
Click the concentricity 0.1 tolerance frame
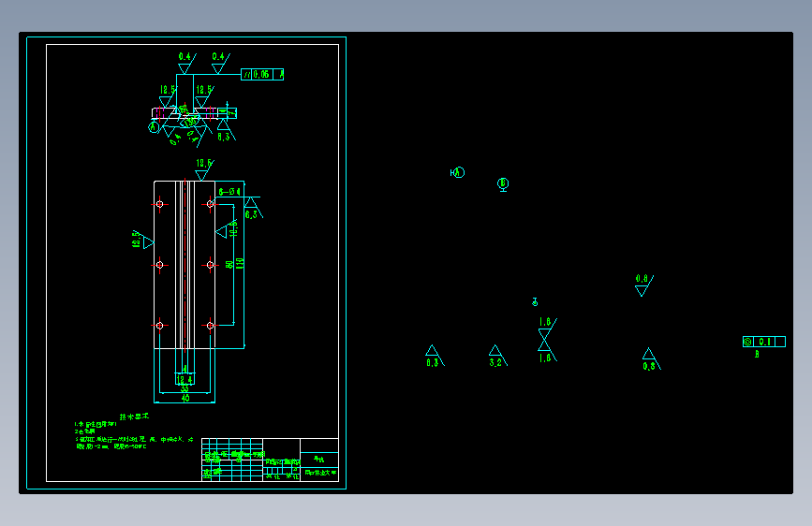tap(764, 342)
